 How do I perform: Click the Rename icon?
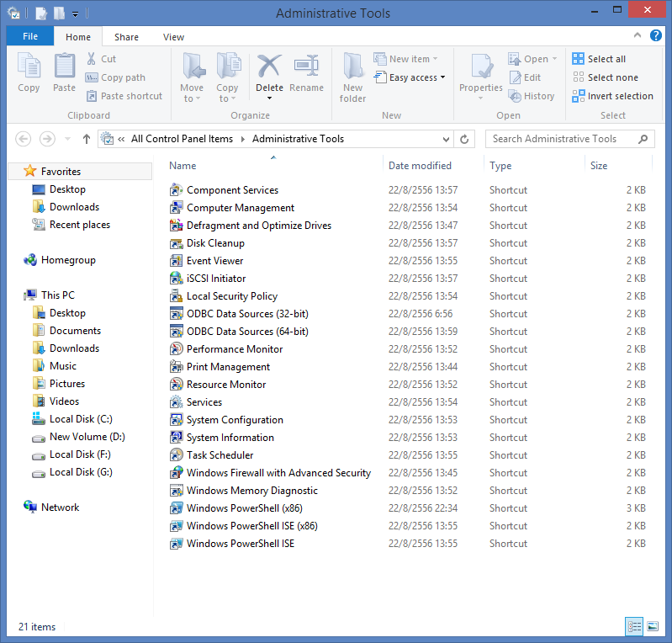click(x=306, y=66)
